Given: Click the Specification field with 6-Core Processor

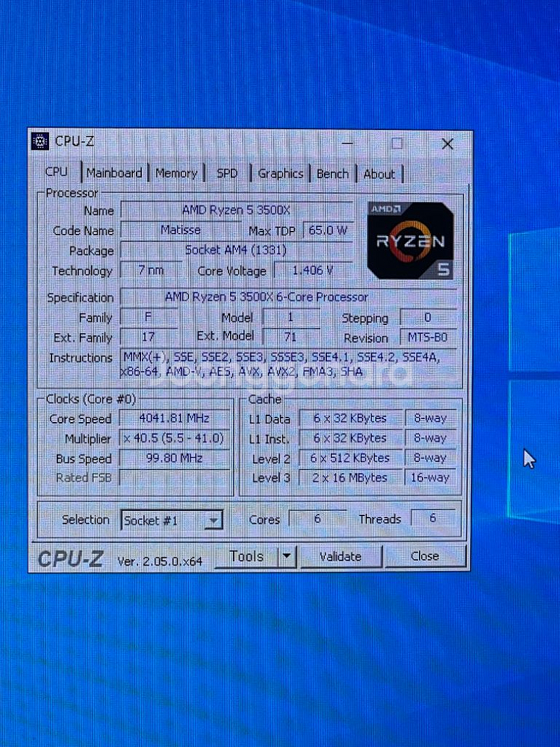Looking at the screenshot, I should (289, 297).
